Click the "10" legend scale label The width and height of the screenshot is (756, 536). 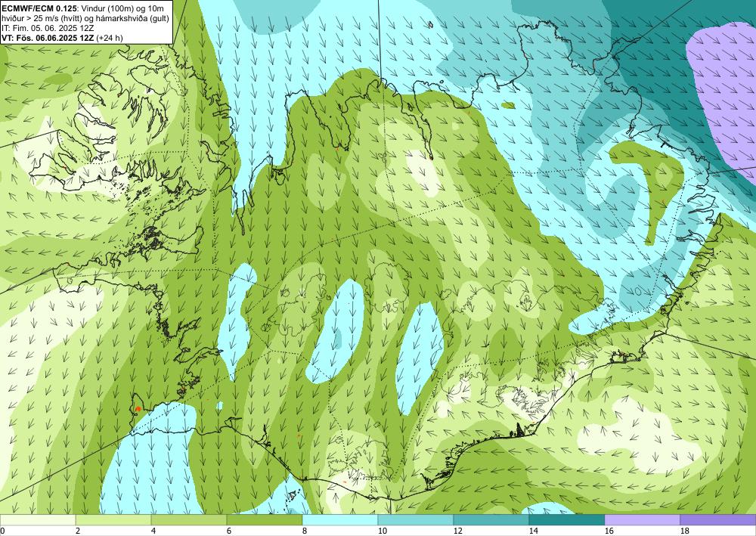[x=382, y=531]
